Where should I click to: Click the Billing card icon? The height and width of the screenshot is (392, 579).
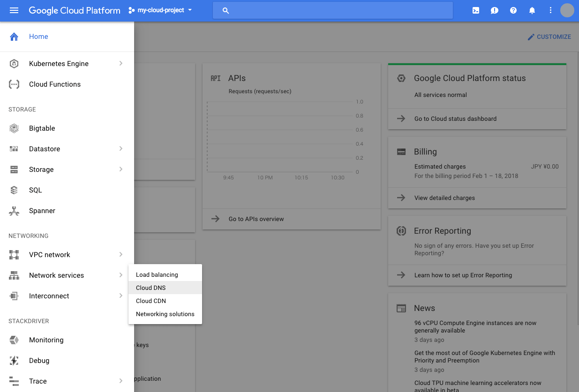coord(401,152)
